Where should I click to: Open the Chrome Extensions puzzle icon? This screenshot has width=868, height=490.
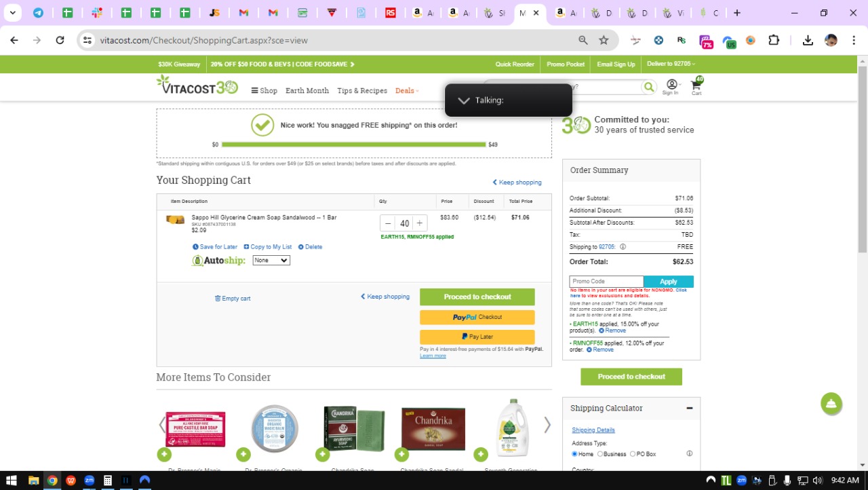point(774,40)
